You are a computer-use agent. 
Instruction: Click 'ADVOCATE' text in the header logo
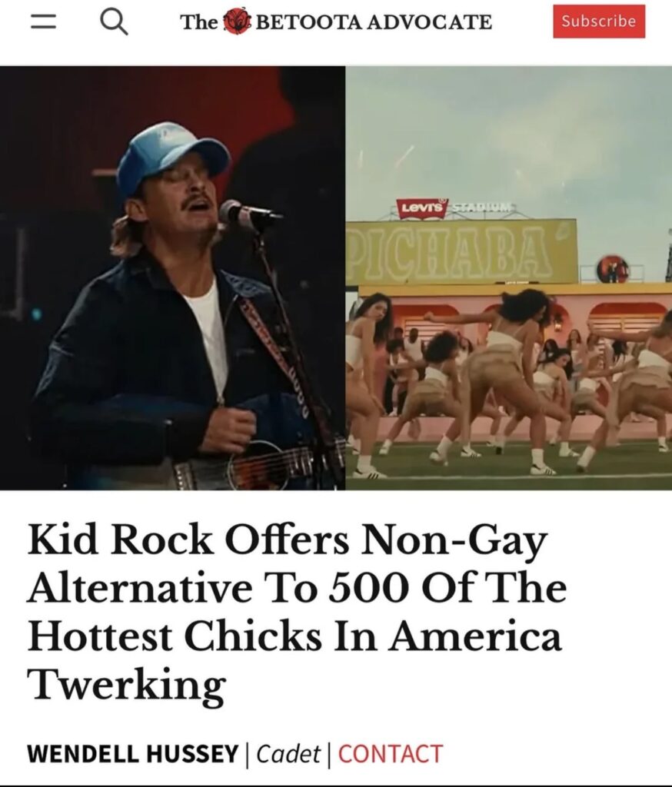[429, 22]
